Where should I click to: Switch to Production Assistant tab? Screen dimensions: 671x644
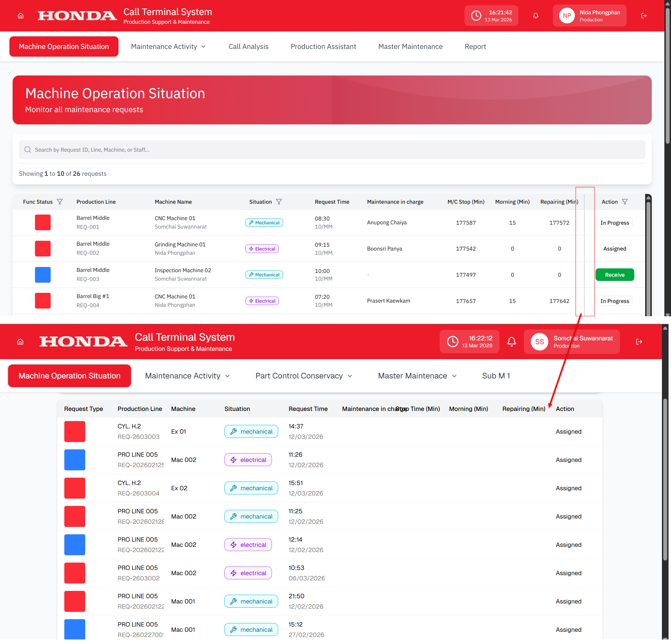pos(323,46)
